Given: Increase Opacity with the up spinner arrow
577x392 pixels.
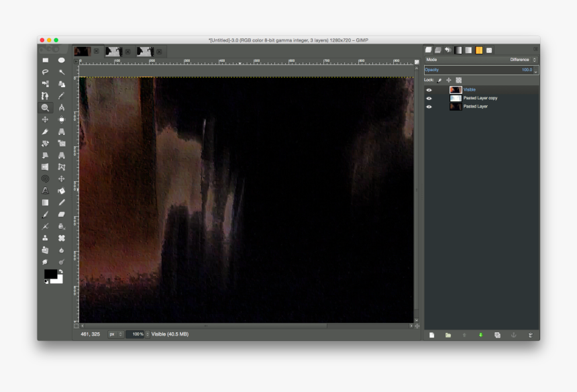Looking at the screenshot, I should click(x=536, y=68).
